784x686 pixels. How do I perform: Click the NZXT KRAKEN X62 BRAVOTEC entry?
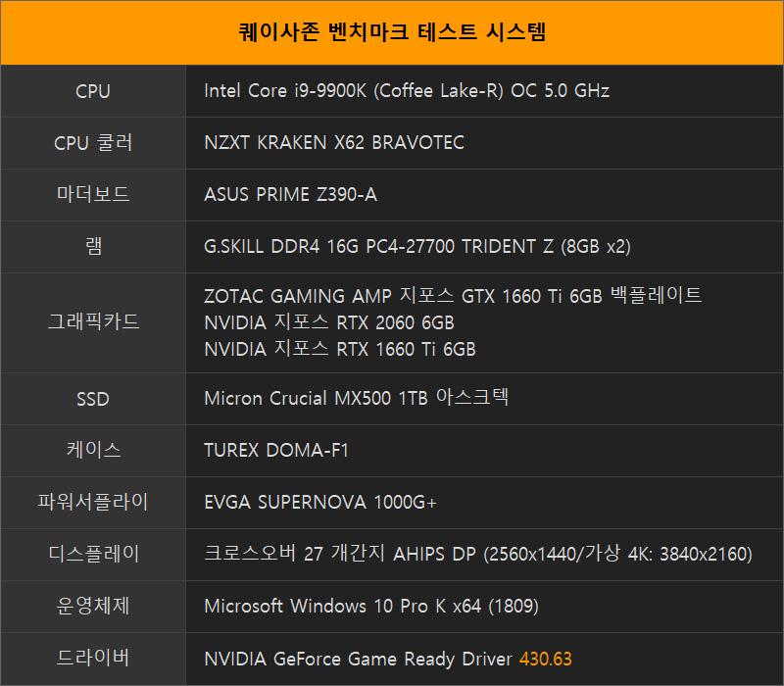(x=334, y=143)
